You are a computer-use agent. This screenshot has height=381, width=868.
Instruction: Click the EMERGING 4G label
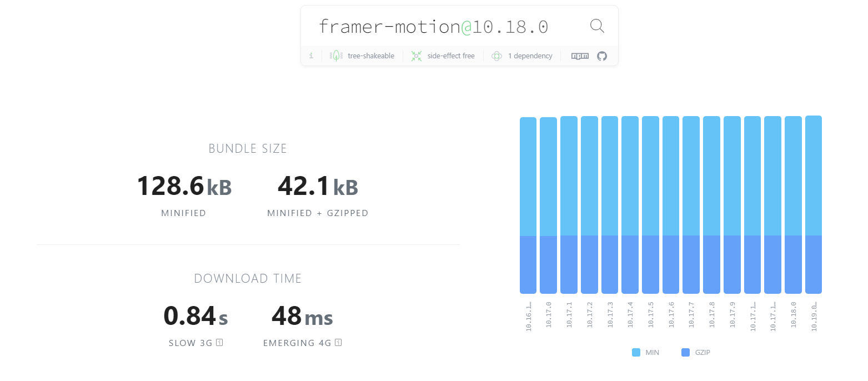tap(298, 343)
